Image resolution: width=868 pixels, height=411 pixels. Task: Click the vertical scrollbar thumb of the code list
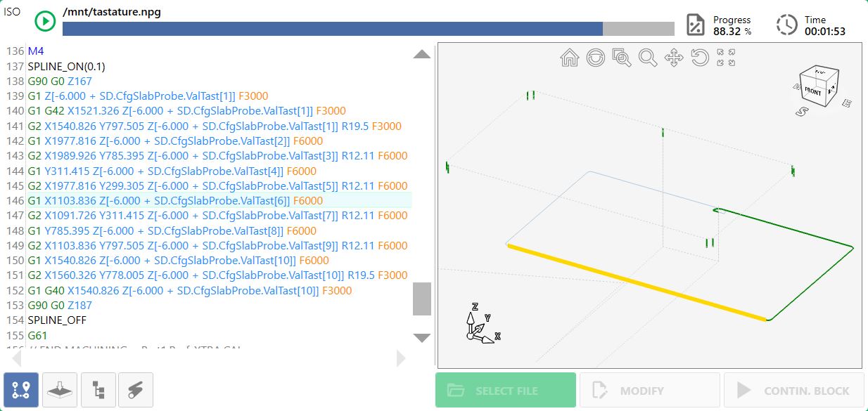(422, 299)
